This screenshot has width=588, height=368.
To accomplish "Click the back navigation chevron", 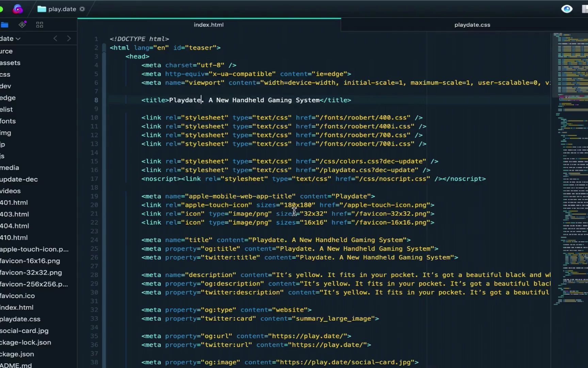I will (x=55, y=38).
